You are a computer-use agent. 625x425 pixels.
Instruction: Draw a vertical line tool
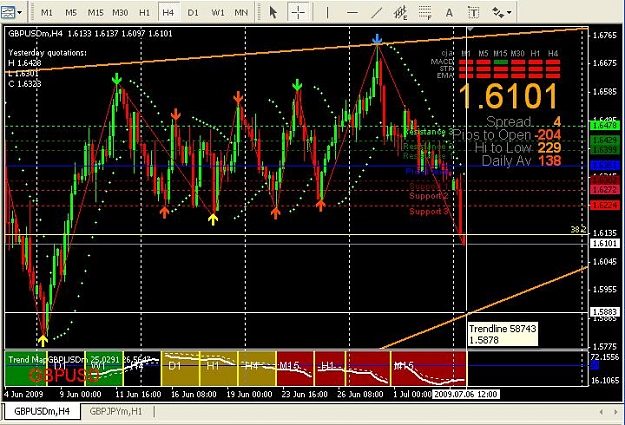pyautogui.click(x=327, y=13)
